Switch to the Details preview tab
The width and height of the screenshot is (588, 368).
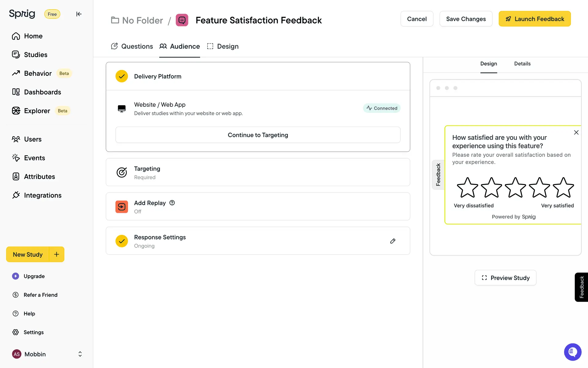(522, 64)
